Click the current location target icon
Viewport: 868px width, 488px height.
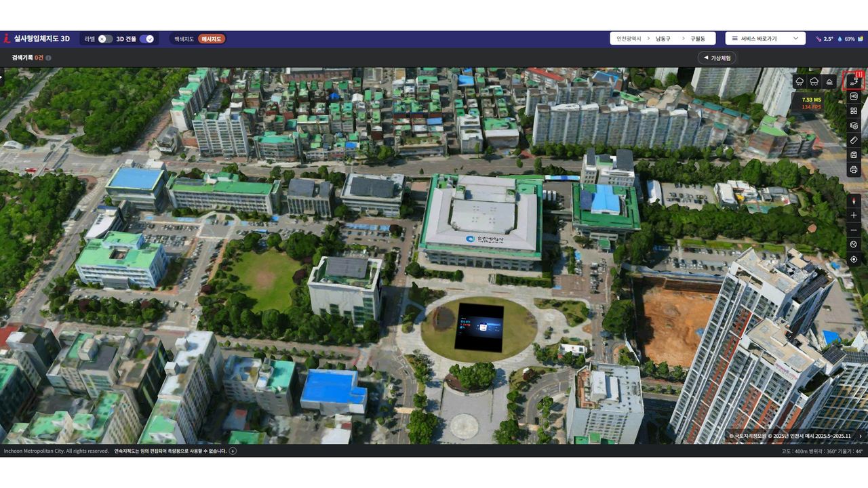pos(854,259)
